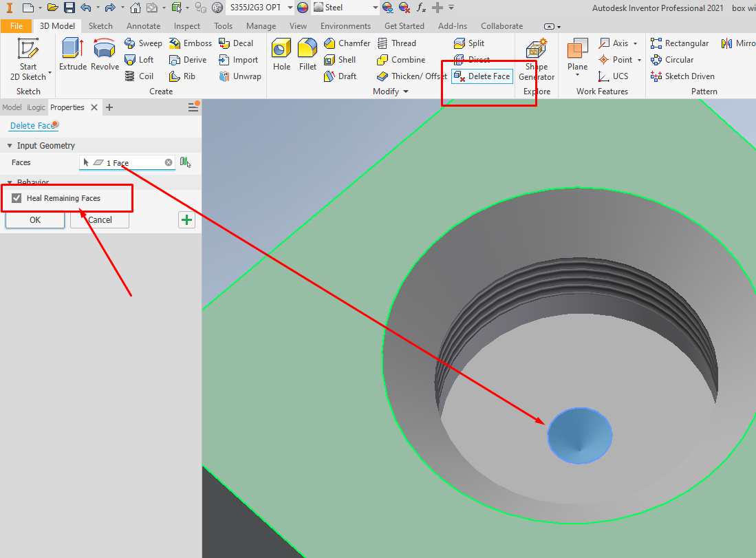
Task: Click the Revolve tool
Action: 104,54
